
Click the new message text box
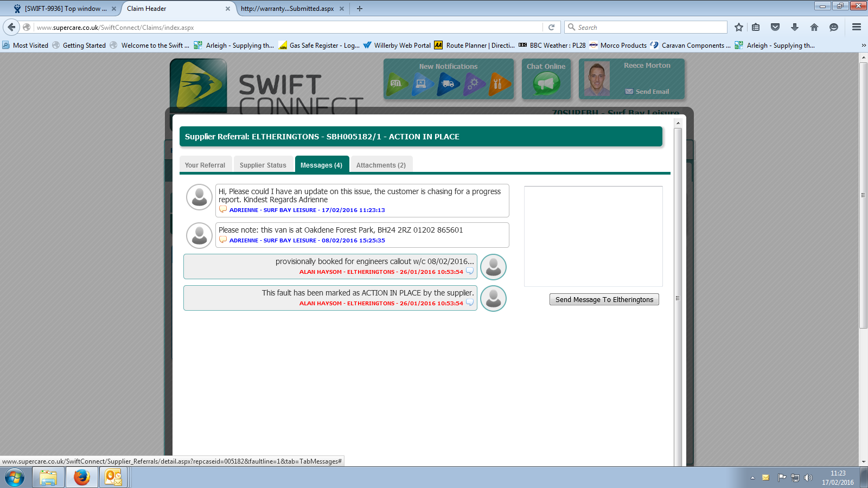coord(593,236)
